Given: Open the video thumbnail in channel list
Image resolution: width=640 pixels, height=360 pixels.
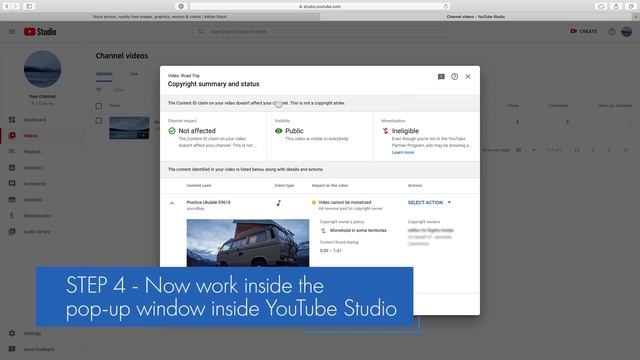Looking at the screenshot, I should 129,128.
